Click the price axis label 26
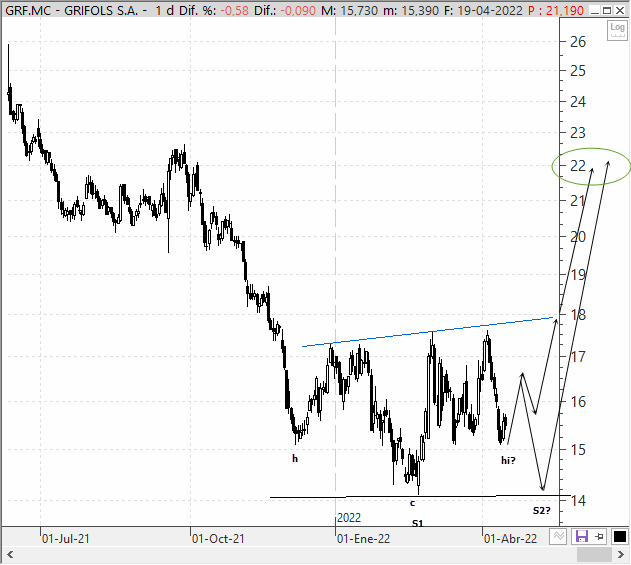Screen dimensions: 631x565 578,41
